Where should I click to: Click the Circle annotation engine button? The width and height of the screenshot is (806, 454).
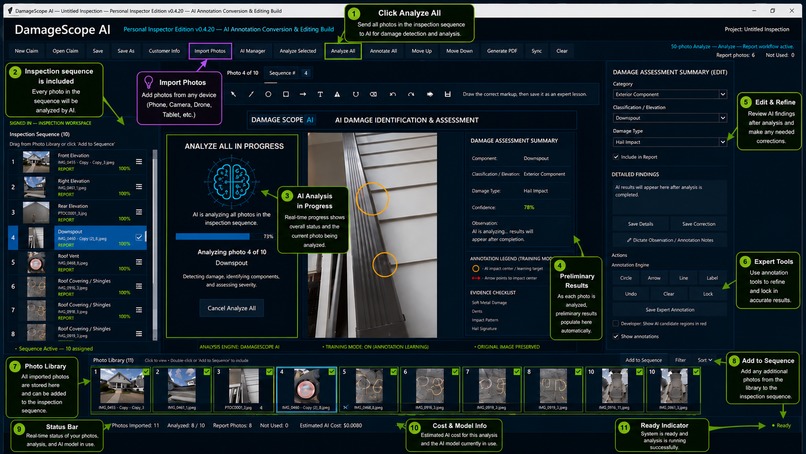626,278
